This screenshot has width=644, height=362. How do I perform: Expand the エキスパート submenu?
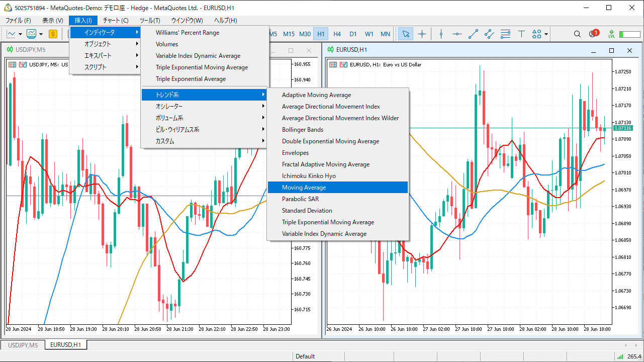click(105, 55)
